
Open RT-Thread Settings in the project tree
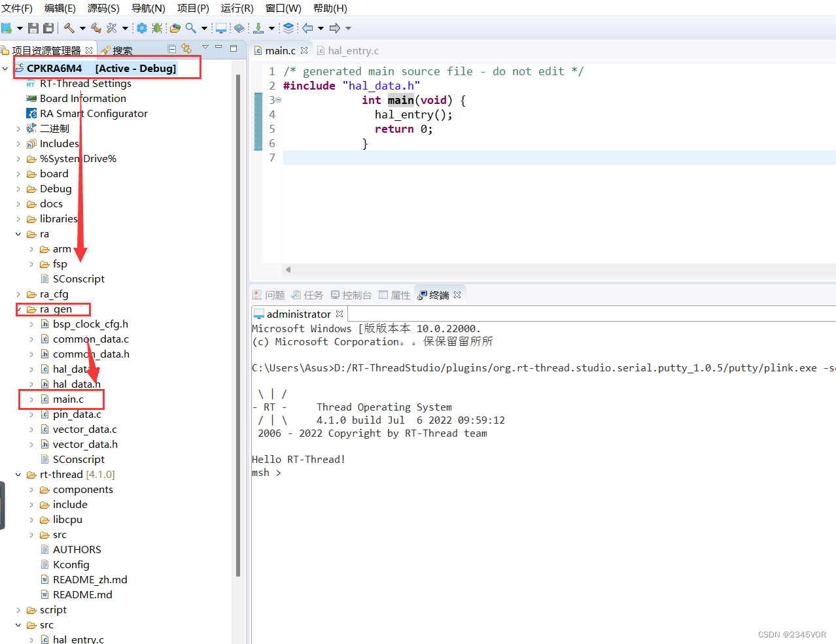click(85, 84)
